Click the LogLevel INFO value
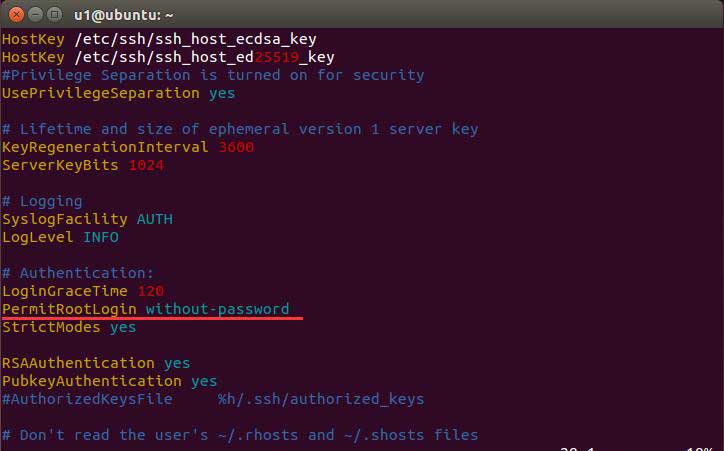 tap(100, 237)
